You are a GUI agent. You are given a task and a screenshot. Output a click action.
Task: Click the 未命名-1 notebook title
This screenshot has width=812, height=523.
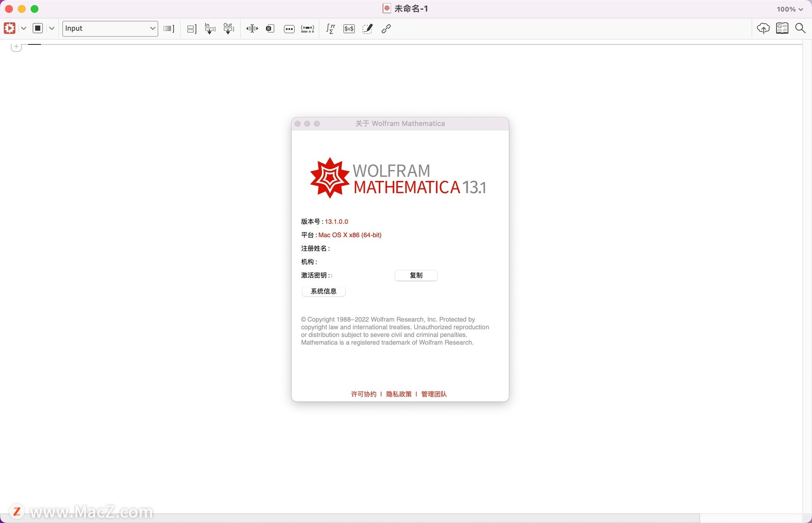pos(411,9)
